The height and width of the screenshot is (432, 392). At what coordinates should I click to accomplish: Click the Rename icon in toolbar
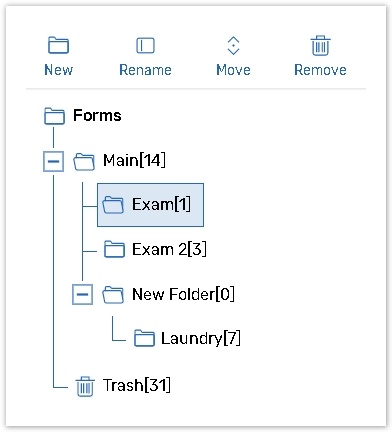pos(145,45)
